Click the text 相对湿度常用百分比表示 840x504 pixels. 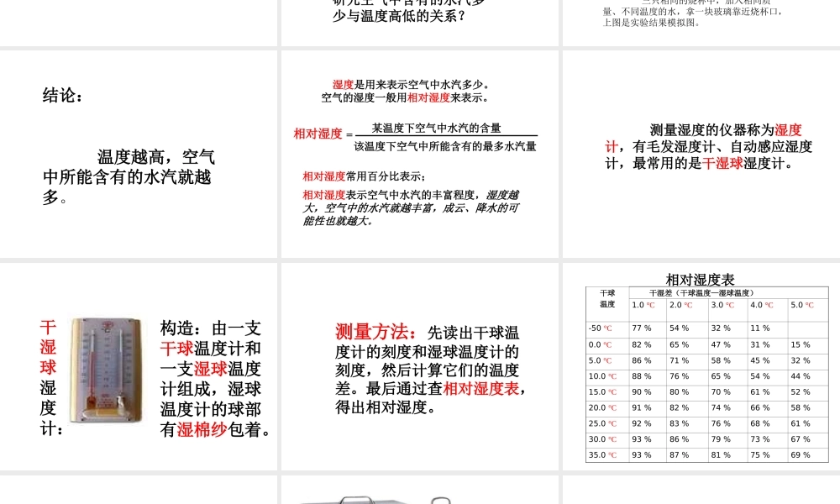(x=364, y=176)
